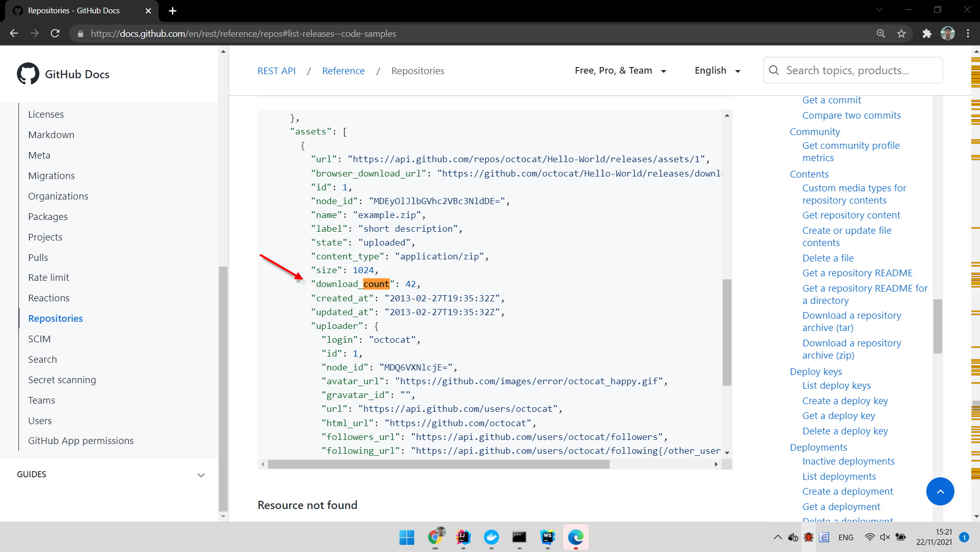The image size is (980, 552).
Task: Select GitHub App permissions in the sidebar
Action: click(81, 440)
